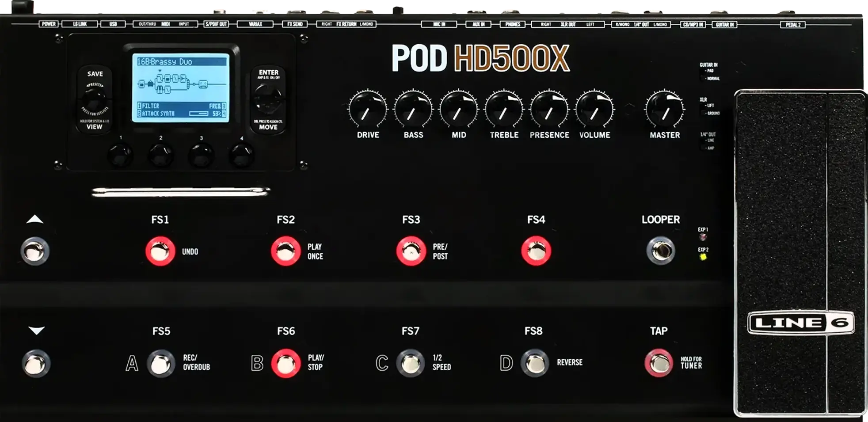
Task: Click multi-function knob 1
Action: coord(120,156)
